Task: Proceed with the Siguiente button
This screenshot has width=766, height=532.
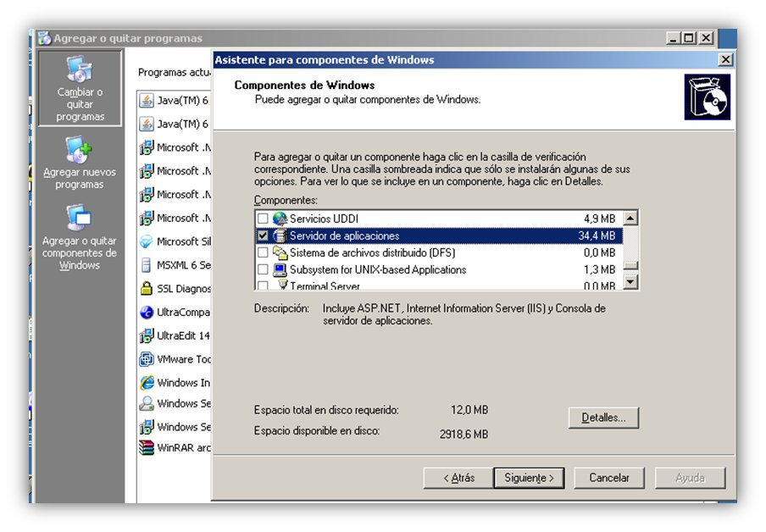Action: click(x=529, y=478)
